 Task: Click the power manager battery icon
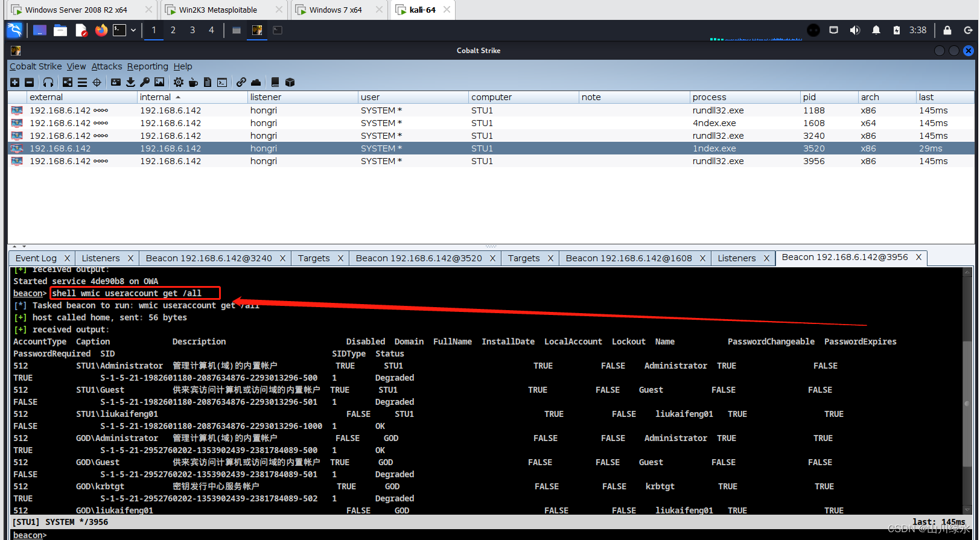(x=897, y=30)
